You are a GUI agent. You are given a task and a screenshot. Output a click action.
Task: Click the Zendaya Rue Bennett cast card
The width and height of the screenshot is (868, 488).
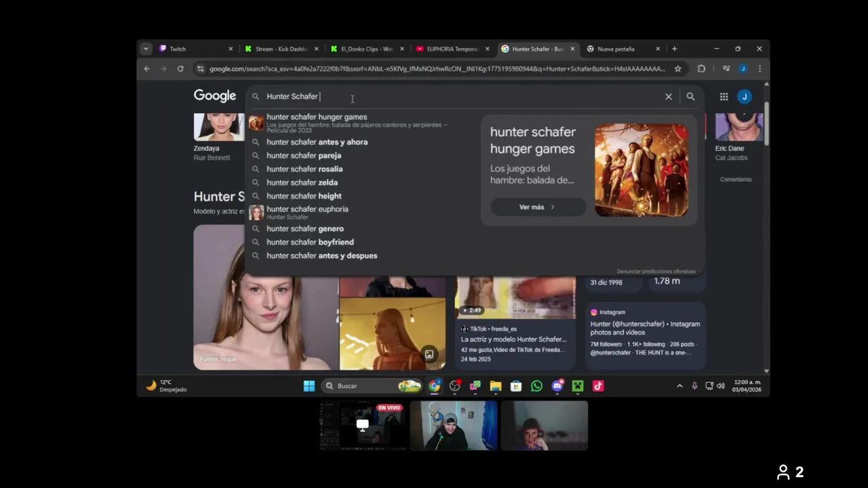[219, 138]
